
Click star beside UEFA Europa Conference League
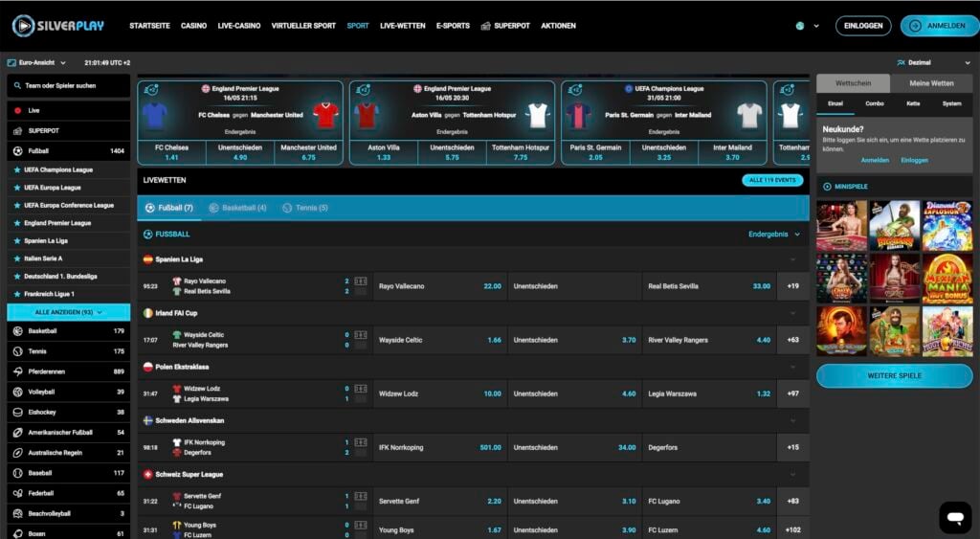[x=17, y=205]
